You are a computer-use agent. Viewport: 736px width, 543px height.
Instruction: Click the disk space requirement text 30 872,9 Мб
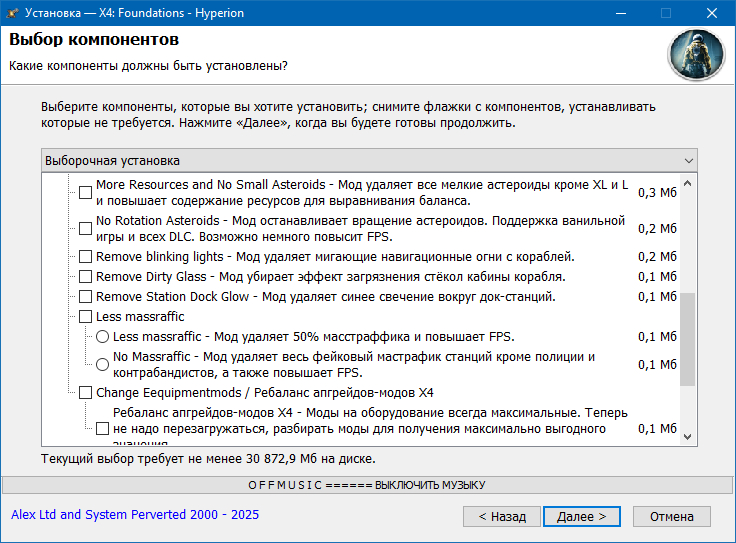click(281, 459)
